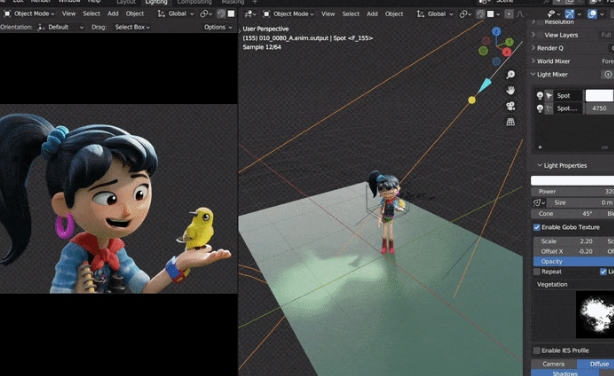The height and width of the screenshot is (376, 614).
Task: Open Global orientation dropdown in left header
Action: [x=176, y=14]
